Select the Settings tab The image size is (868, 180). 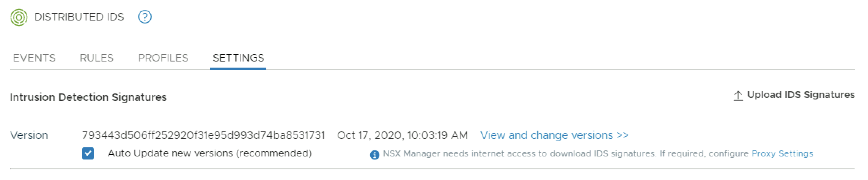[238, 58]
